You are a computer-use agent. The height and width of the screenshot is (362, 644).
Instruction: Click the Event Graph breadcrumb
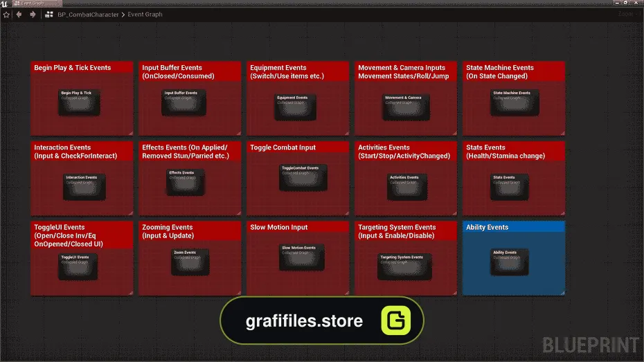(x=145, y=15)
